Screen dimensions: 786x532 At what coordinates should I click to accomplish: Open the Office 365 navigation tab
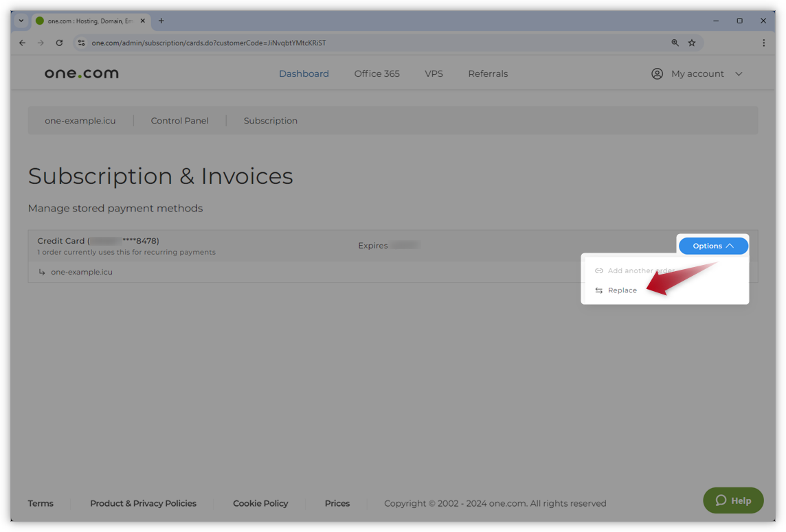[377, 73]
